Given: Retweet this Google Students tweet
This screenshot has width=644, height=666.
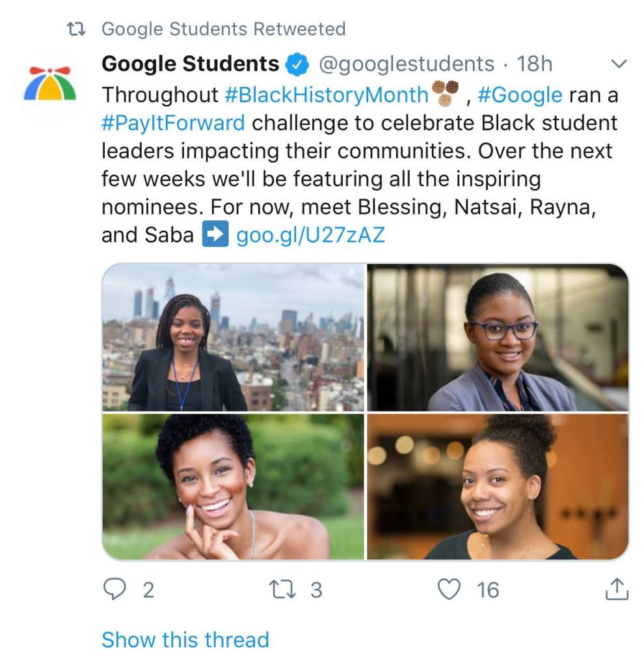Looking at the screenshot, I should point(284,589).
